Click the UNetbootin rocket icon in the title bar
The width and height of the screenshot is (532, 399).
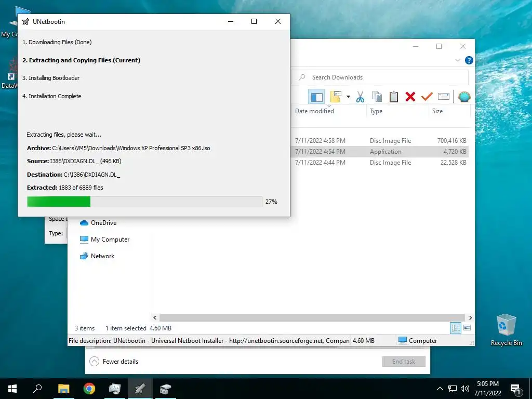25,22
